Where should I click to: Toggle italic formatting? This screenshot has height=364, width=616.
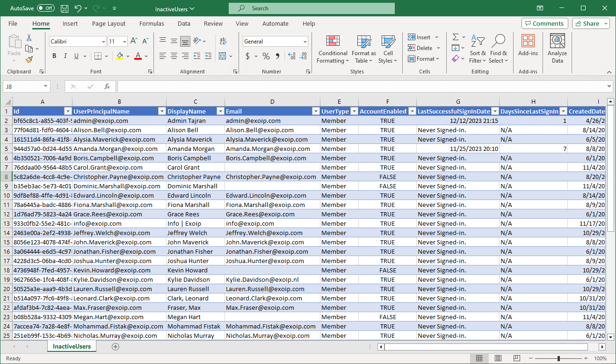coord(65,56)
